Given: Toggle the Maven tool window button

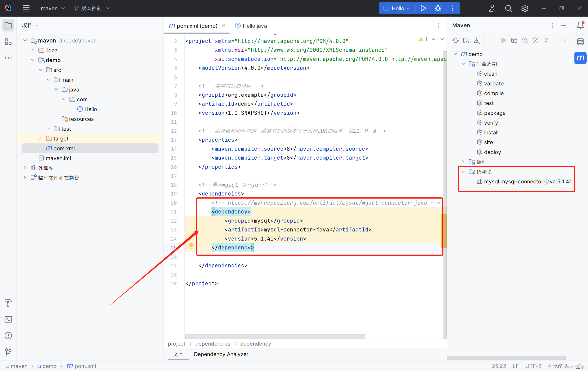Looking at the screenshot, I should click(581, 58).
